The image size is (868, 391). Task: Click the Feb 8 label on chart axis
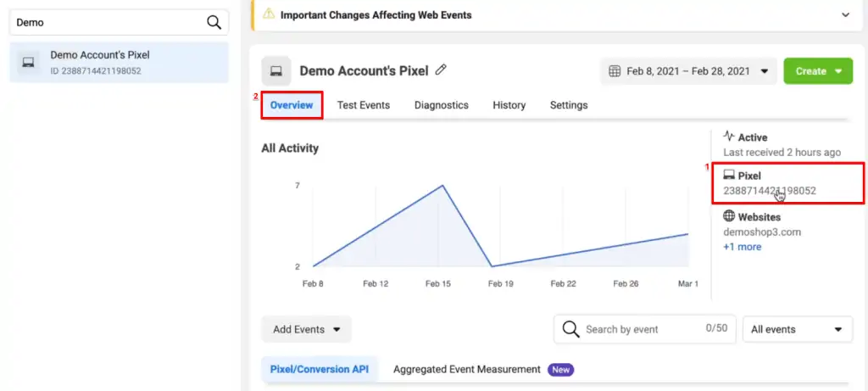(x=313, y=283)
